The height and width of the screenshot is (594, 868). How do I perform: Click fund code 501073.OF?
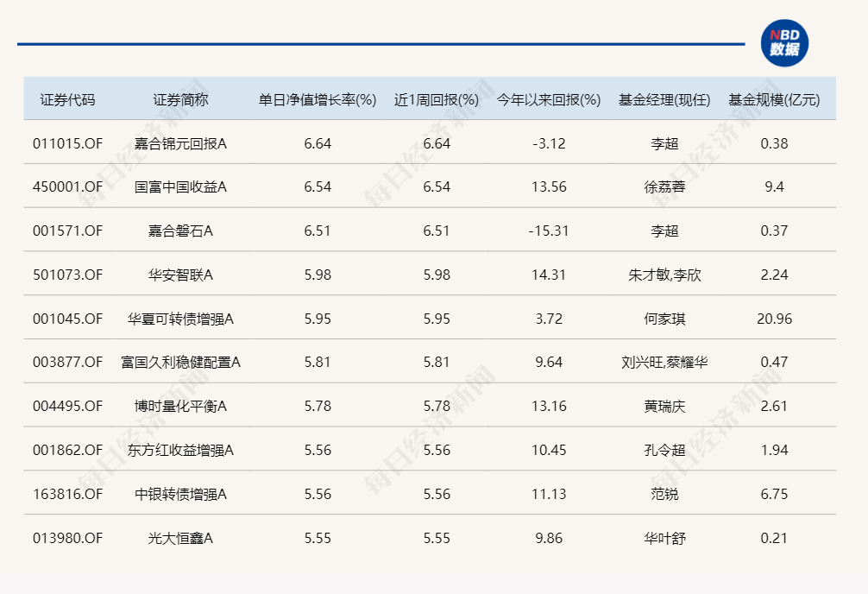pyautogui.click(x=67, y=275)
